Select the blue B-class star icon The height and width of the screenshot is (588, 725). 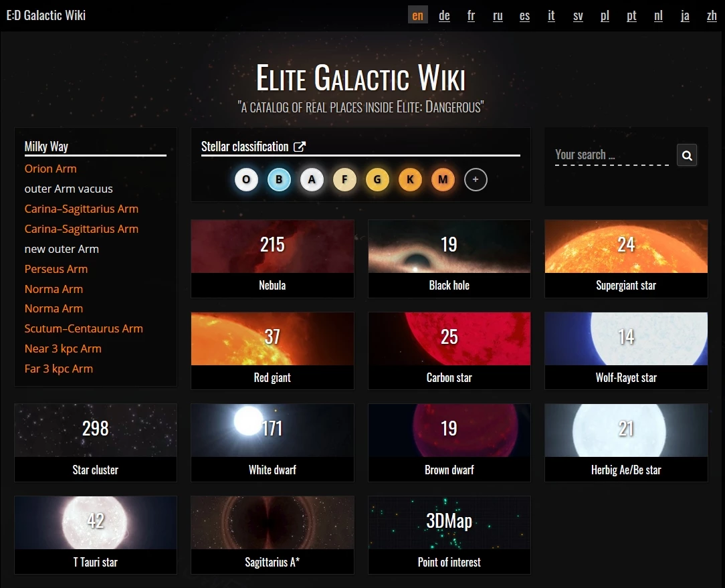279,179
